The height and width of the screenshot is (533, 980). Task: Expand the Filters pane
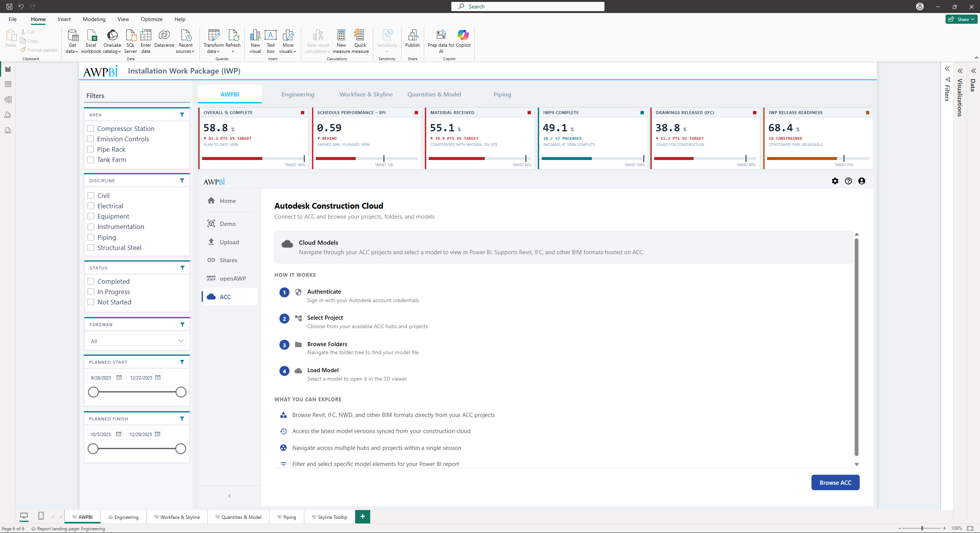947,69
